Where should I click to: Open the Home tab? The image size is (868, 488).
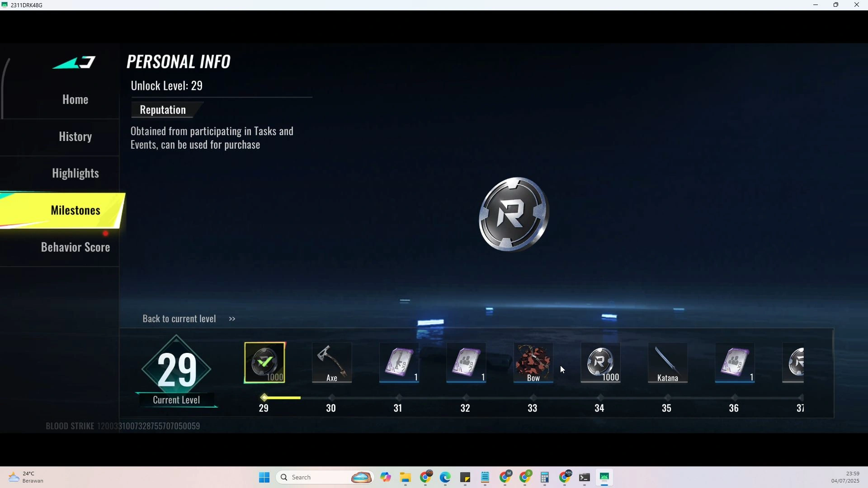pos(75,99)
